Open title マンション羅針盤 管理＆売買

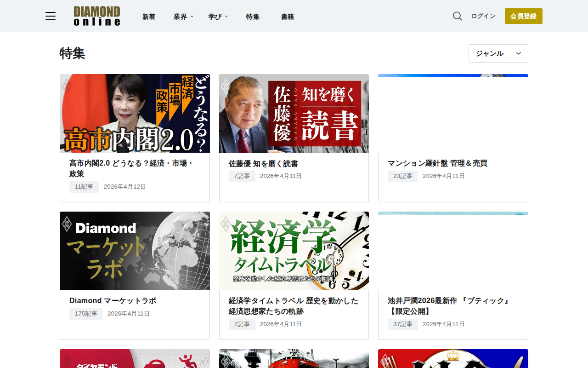437,163
